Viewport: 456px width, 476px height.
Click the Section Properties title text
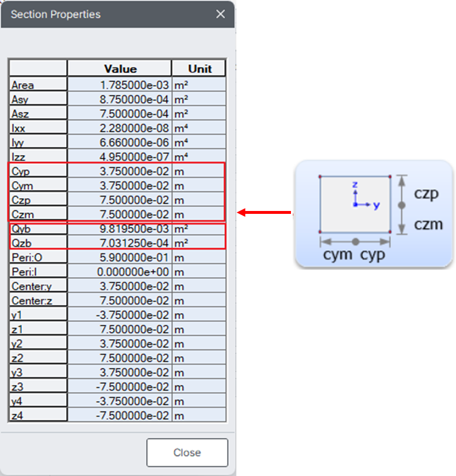point(56,14)
